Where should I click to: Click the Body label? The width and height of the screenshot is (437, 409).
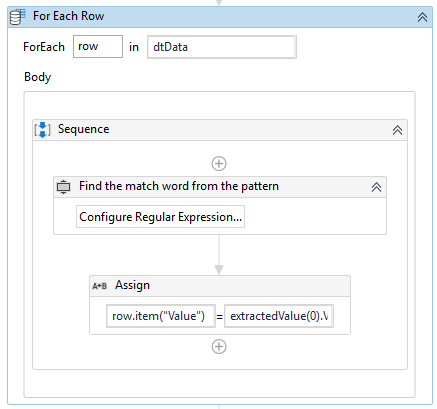38,77
